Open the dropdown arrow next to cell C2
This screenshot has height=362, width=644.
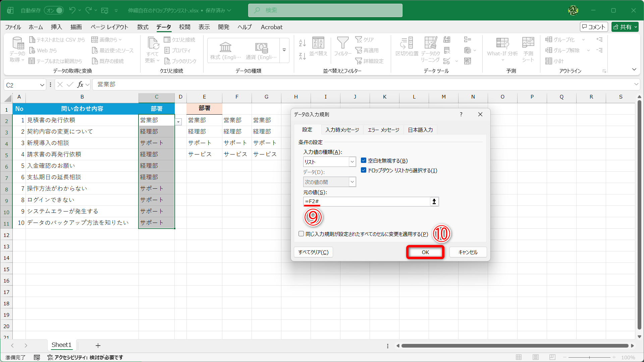coord(178,122)
